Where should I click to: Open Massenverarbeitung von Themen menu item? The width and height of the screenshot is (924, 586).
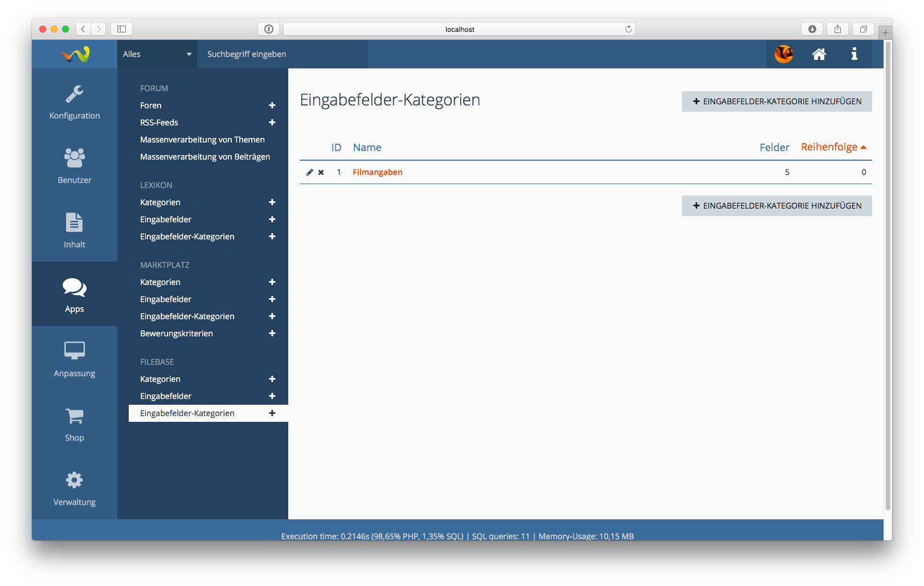(x=202, y=140)
